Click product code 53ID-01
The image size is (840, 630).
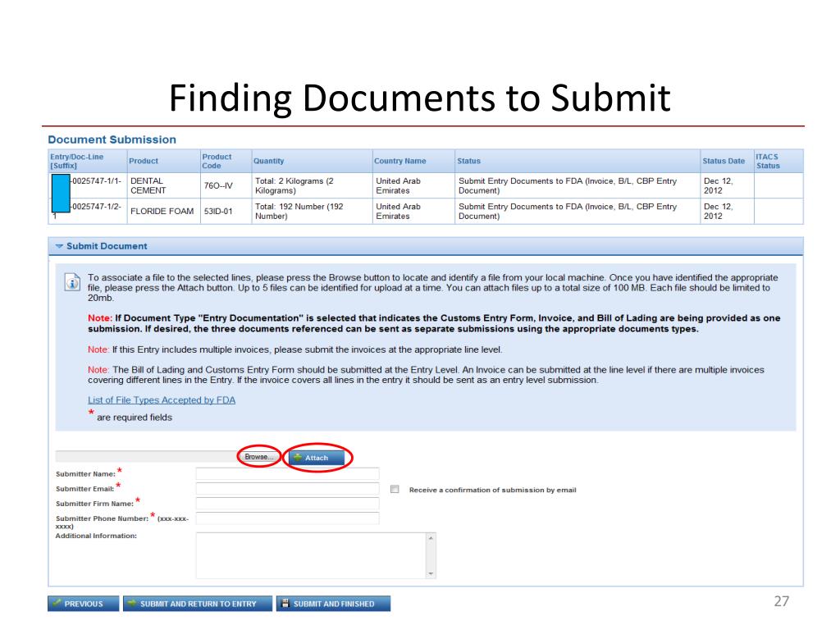[x=218, y=212]
